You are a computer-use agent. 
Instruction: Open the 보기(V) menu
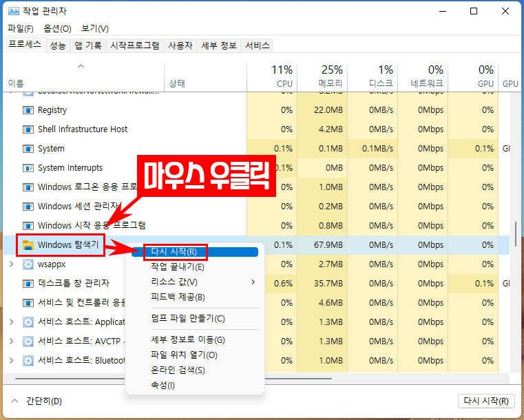click(95, 29)
